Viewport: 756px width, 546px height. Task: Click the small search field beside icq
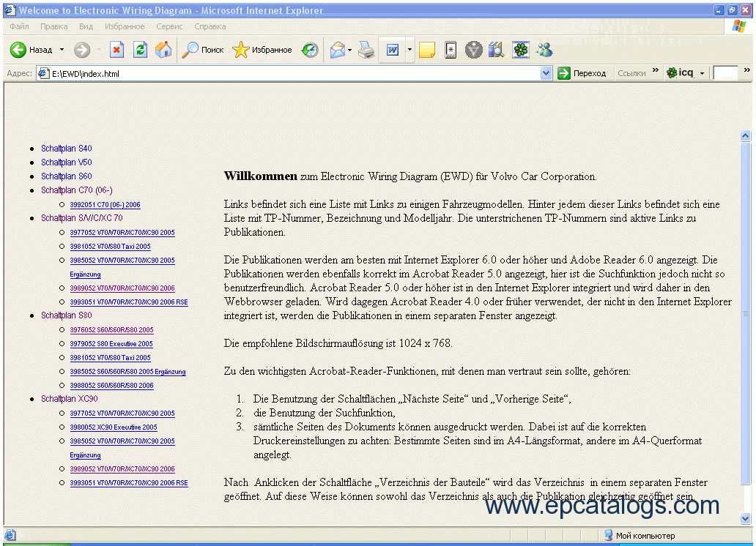point(725,73)
